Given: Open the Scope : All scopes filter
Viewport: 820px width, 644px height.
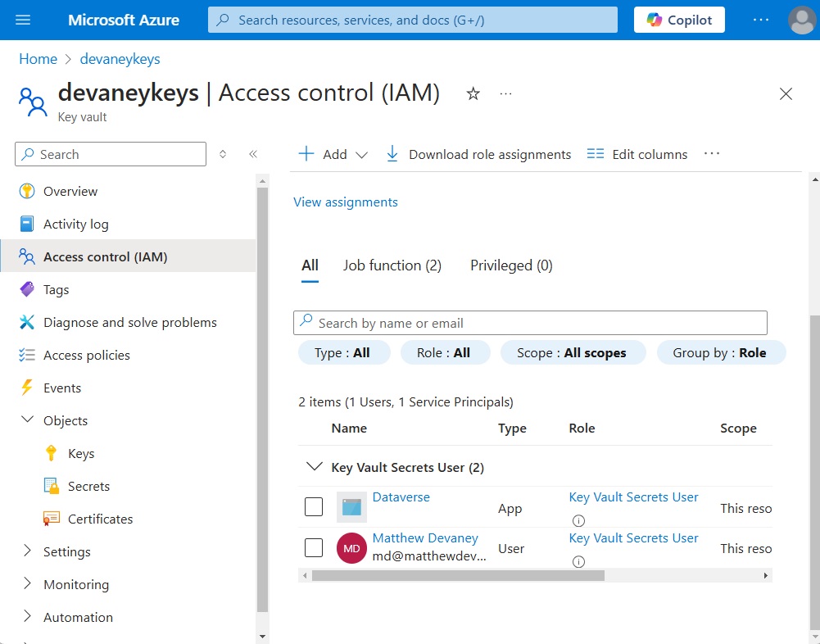Looking at the screenshot, I should pos(573,352).
